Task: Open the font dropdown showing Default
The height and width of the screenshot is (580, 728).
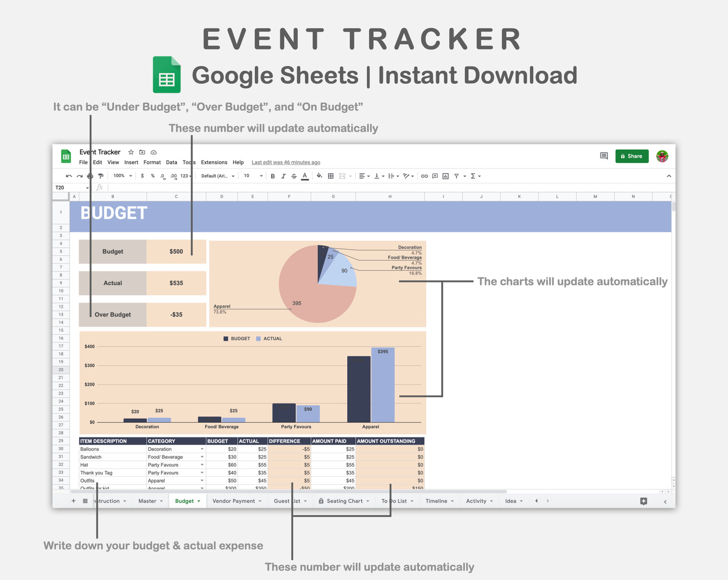Action: pyautogui.click(x=216, y=176)
